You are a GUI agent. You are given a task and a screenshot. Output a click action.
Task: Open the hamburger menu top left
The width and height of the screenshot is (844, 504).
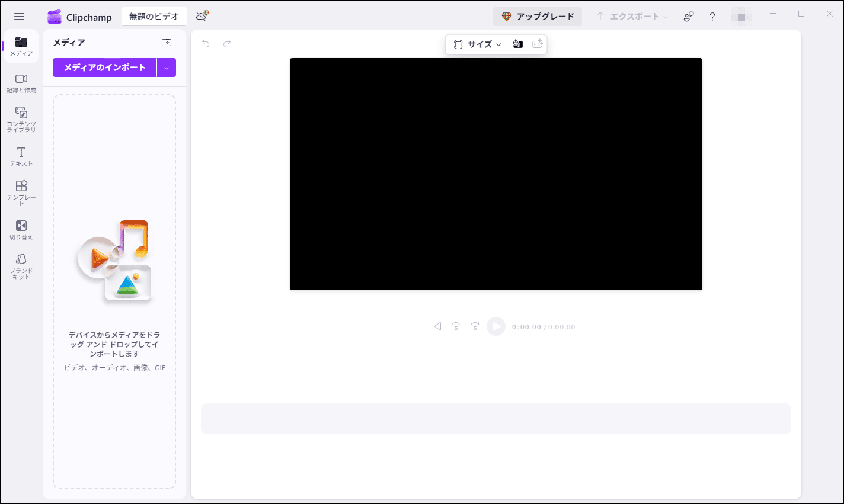(x=19, y=16)
